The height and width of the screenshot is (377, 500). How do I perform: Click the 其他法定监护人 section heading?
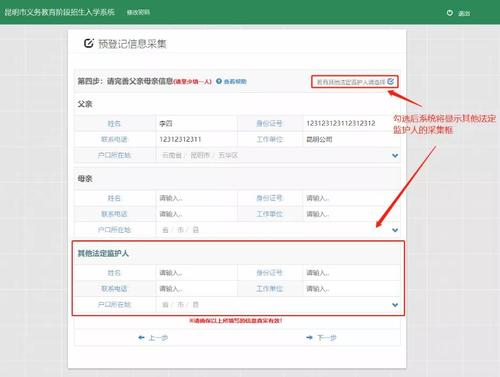click(103, 253)
